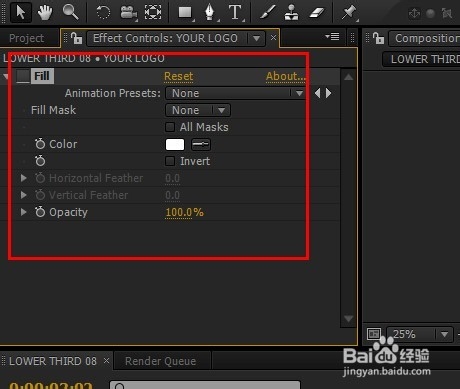Toggle the Vertical Feather stopwatch

click(40, 195)
